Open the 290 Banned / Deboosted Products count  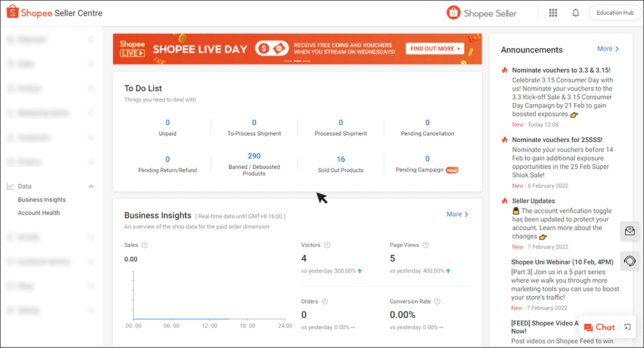254,156
